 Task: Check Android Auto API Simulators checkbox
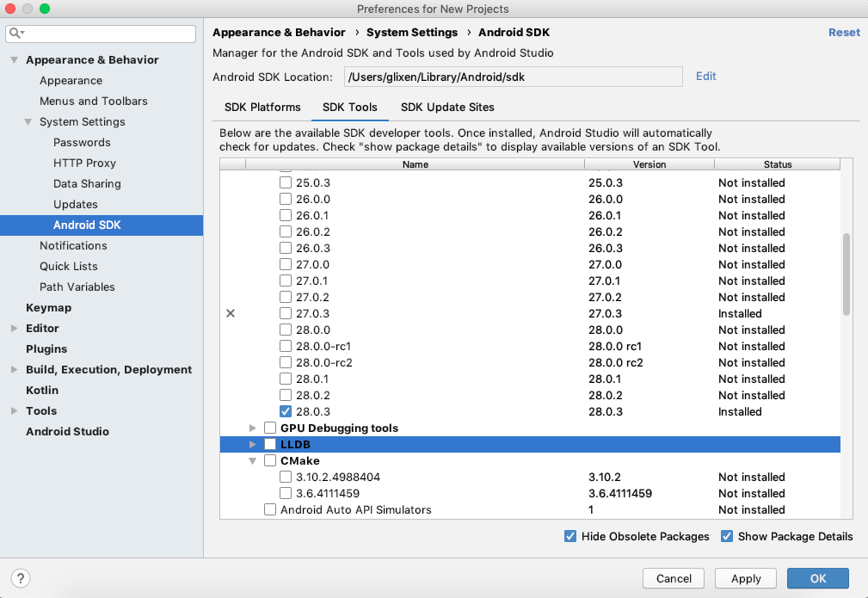270,509
